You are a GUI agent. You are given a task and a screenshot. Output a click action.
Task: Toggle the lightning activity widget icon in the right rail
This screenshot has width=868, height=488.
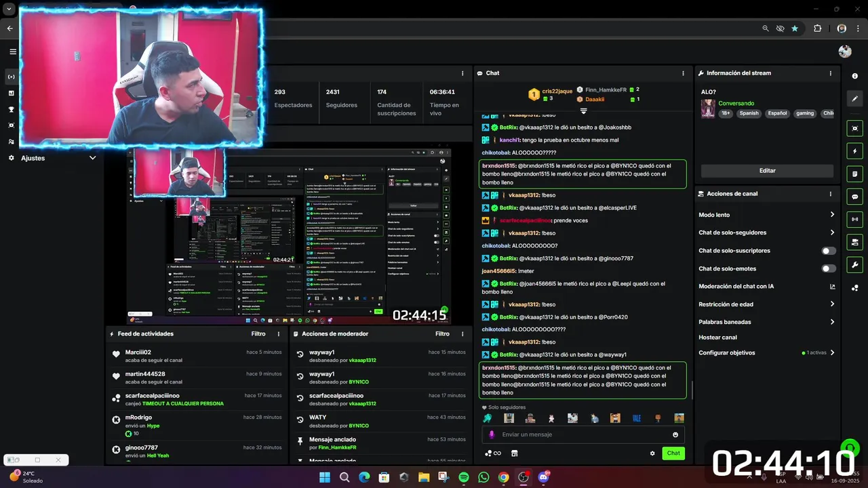[854, 151]
